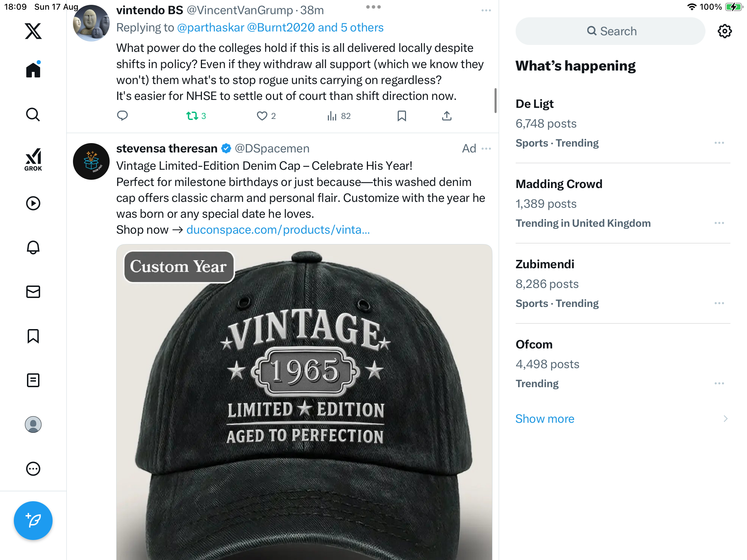Image resolution: width=747 pixels, height=560 pixels.
Task: Reply to vintendo BS's post
Action: [122, 116]
